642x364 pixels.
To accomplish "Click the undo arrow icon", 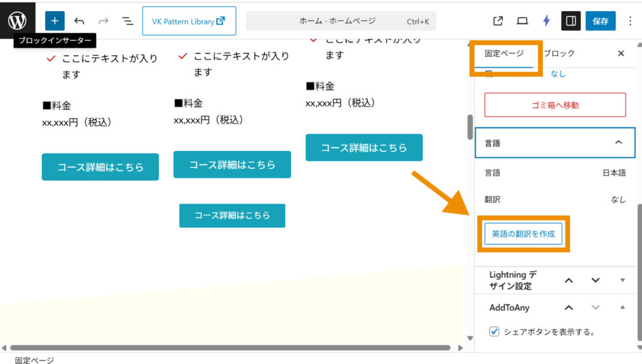I will click(79, 21).
